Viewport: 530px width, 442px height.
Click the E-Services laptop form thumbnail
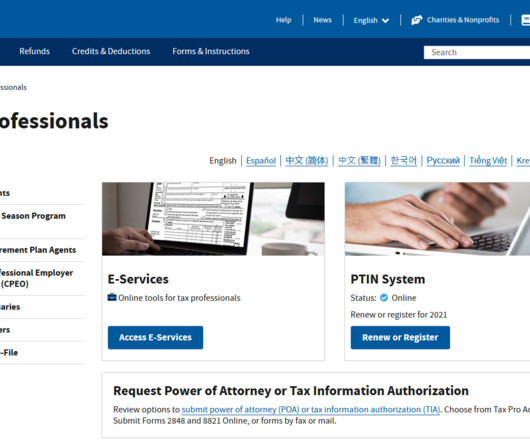(213, 219)
